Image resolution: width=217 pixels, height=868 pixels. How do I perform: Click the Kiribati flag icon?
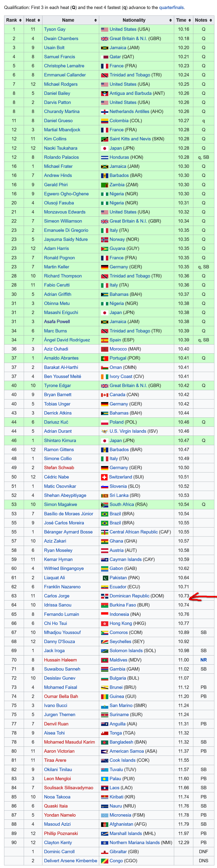click(x=105, y=797)
